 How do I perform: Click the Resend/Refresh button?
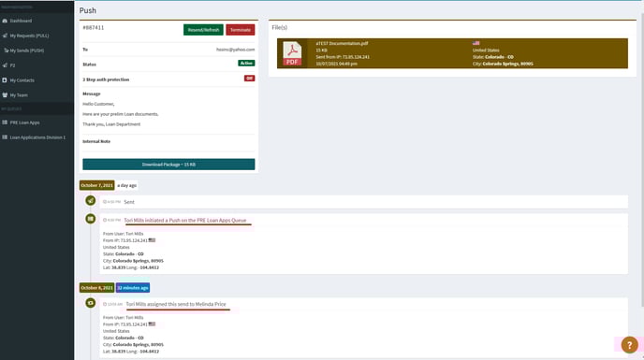[203, 30]
